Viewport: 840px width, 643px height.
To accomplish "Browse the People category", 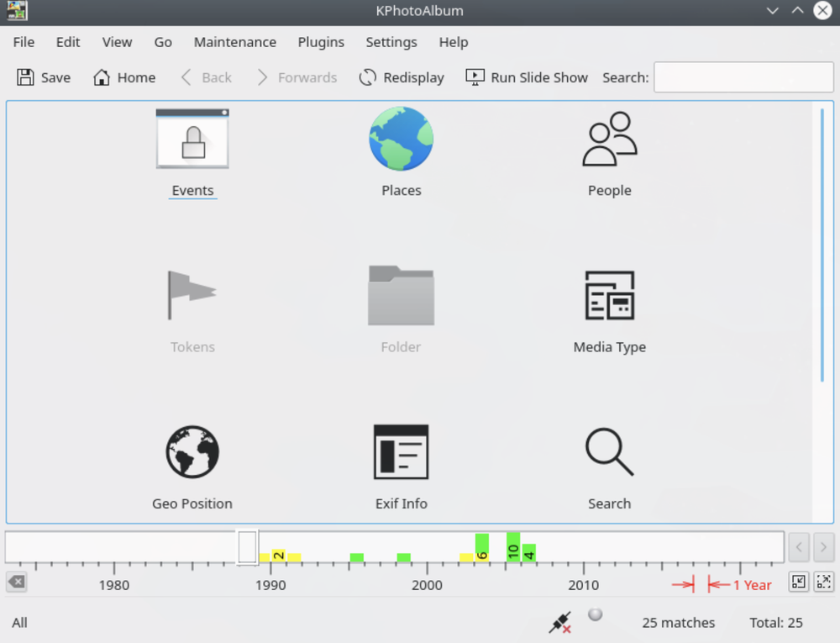I will 610,153.
